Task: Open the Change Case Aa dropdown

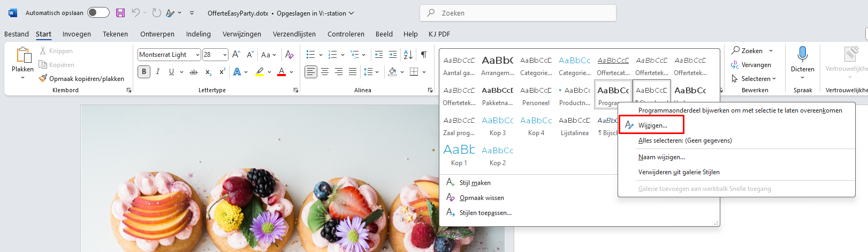Action: point(269,55)
